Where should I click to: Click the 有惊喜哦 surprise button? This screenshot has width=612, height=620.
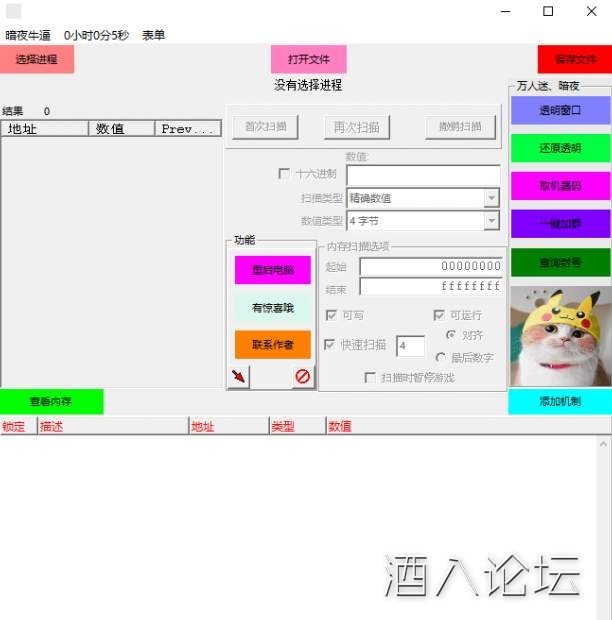tap(273, 308)
